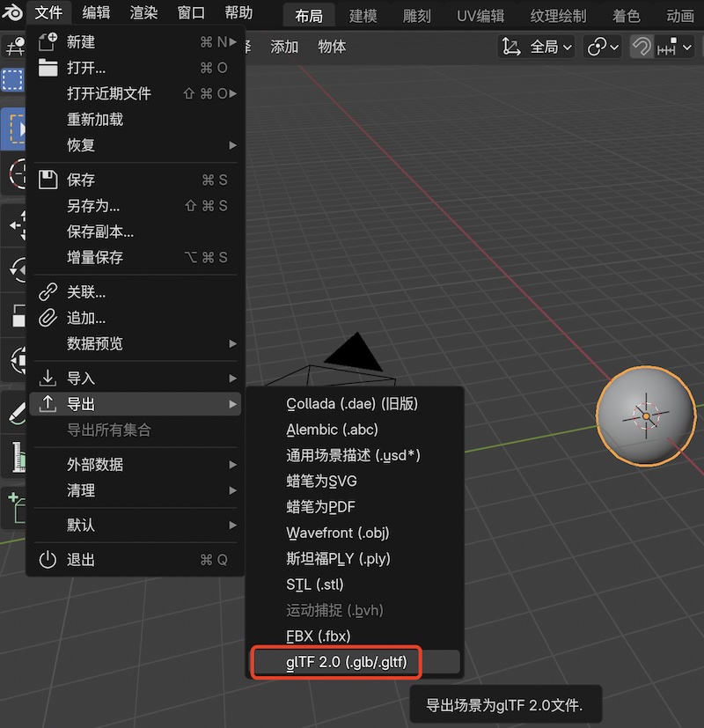The image size is (704, 728).
Task: Expand the 恢复 submenu
Action: pyautogui.click(x=135, y=145)
